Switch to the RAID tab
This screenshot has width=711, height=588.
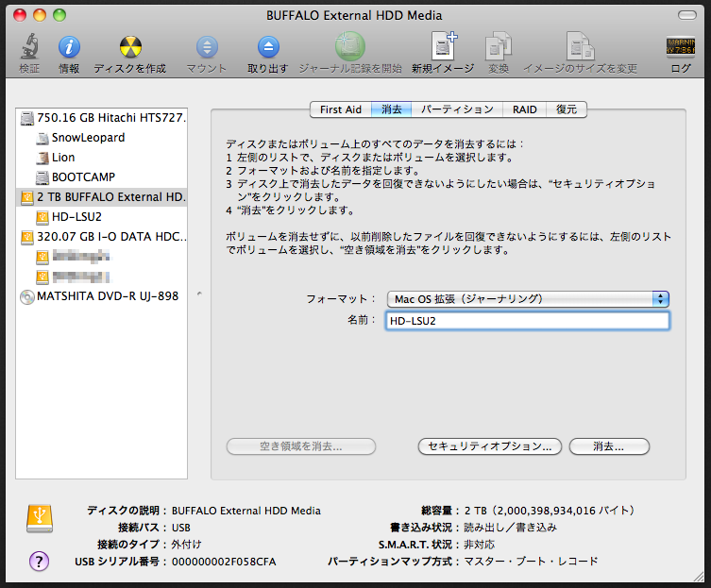point(525,109)
